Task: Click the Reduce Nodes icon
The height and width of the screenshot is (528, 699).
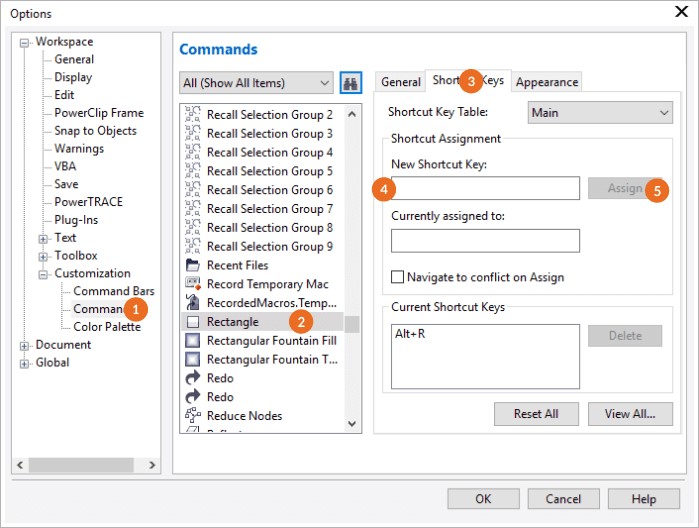Action: point(193,416)
